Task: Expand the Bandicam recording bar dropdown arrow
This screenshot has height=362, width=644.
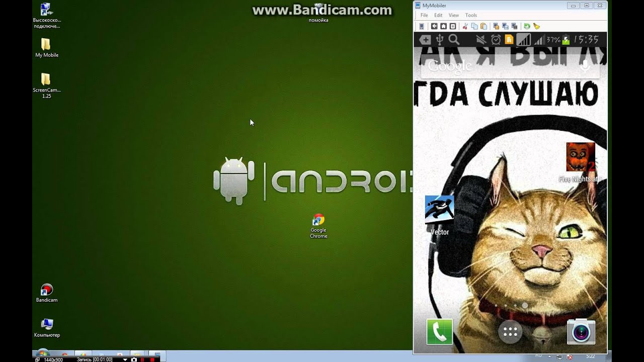Action: pos(125,359)
